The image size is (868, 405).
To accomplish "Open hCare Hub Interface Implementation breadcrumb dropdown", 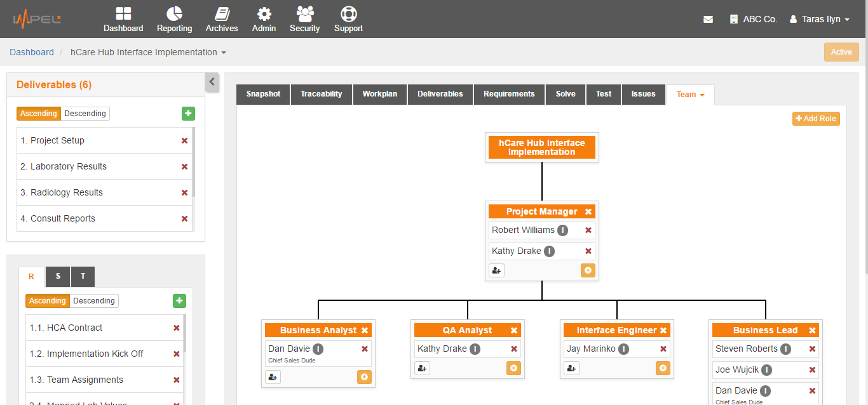I will pyautogui.click(x=148, y=52).
